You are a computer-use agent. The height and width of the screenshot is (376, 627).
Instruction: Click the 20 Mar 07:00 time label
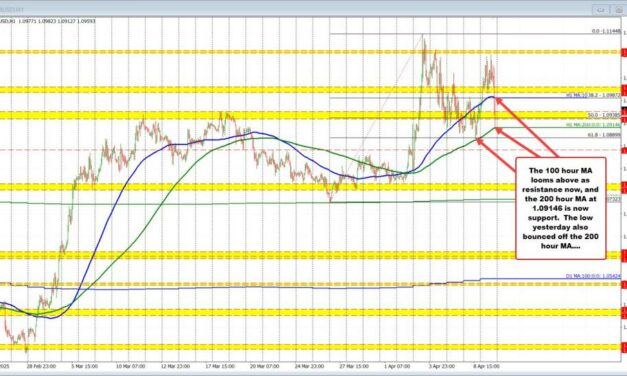click(x=264, y=366)
